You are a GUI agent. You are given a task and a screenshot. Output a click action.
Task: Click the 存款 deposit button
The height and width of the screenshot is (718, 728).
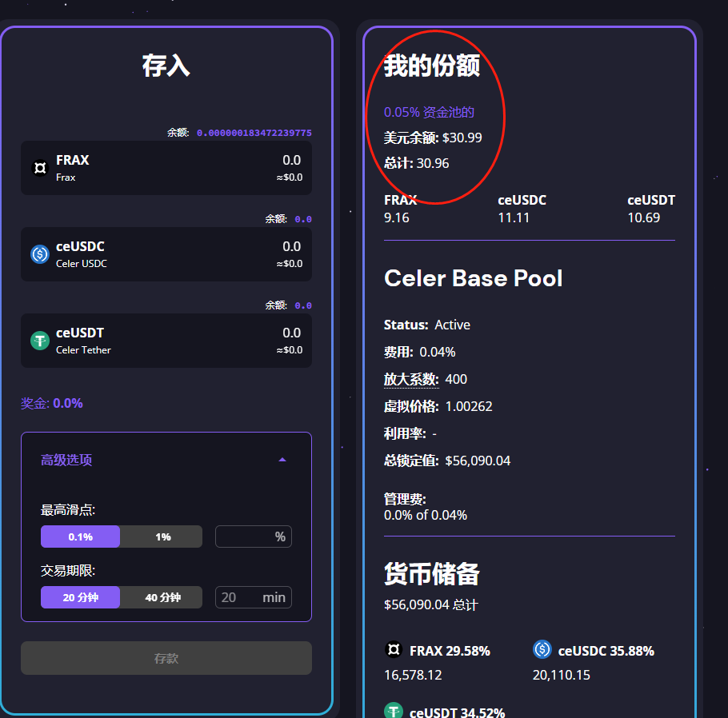pyautogui.click(x=166, y=658)
